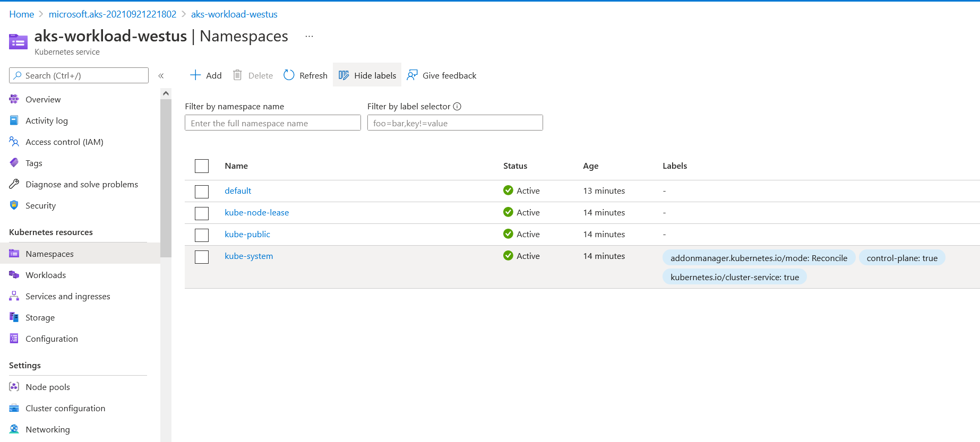Click the sidebar scroll up arrow
The image size is (980, 442).
[x=166, y=93]
